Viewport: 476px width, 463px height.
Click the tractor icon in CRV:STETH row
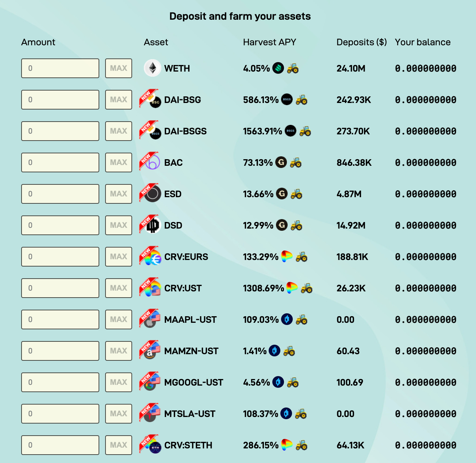point(302,445)
